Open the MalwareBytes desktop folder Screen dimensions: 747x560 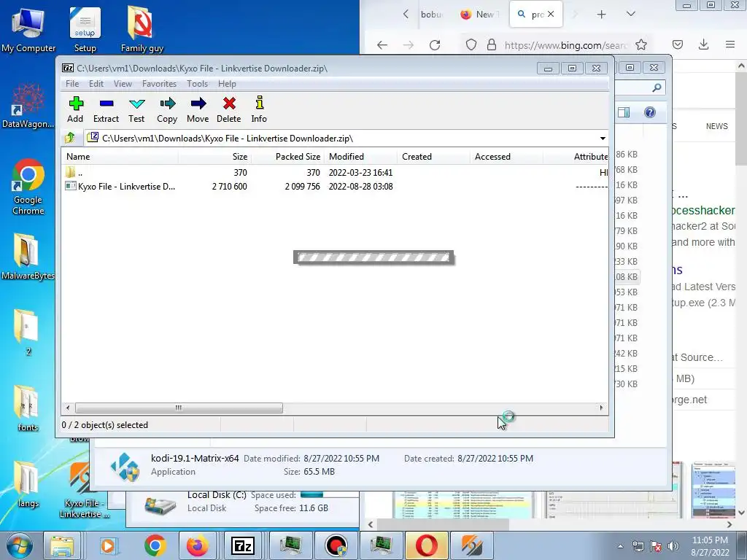pos(28,257)
